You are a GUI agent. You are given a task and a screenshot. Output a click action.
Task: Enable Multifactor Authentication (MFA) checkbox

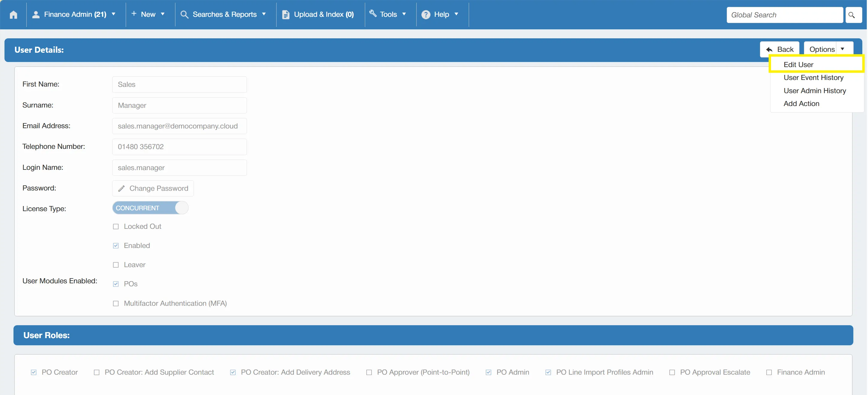(x=116, y=304)
